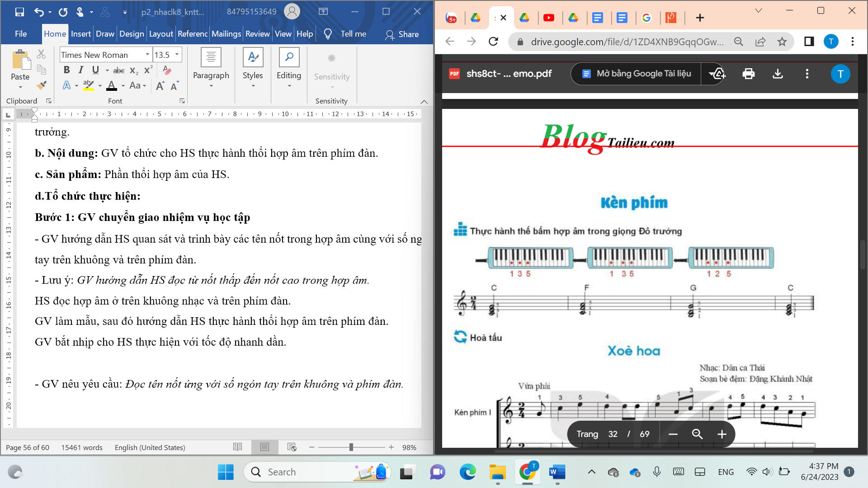Switch to Read Mode view

(237, 447)
